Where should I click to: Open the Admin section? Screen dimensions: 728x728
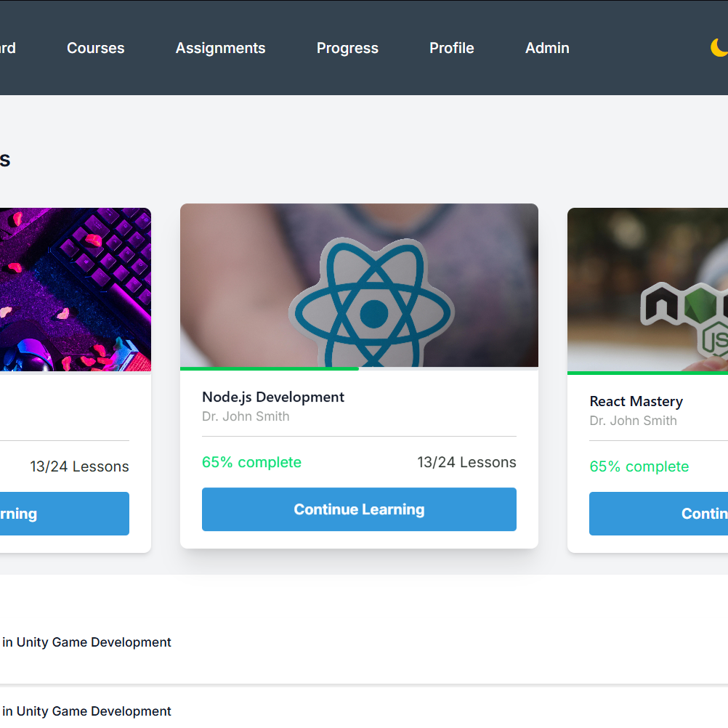[547, 48]
